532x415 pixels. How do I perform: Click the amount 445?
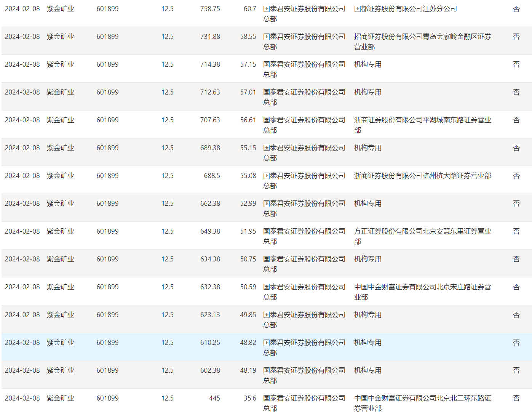[x=215, y=398]
